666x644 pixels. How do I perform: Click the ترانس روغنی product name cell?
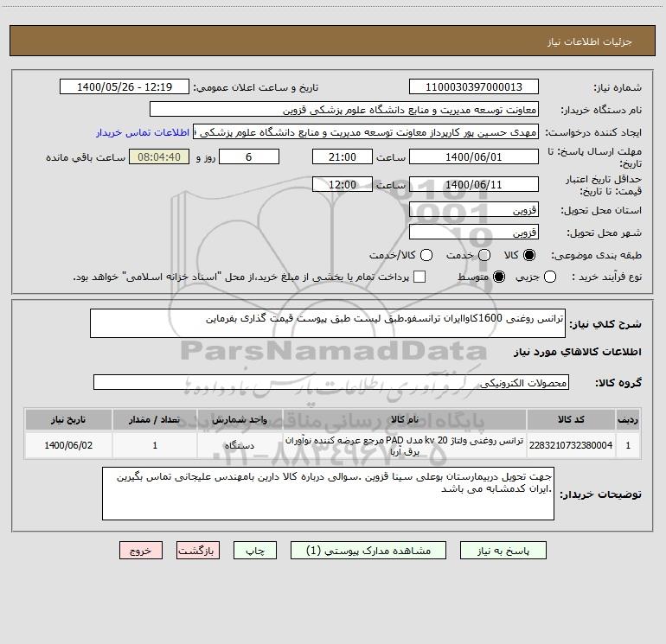(x=405, y=445)
